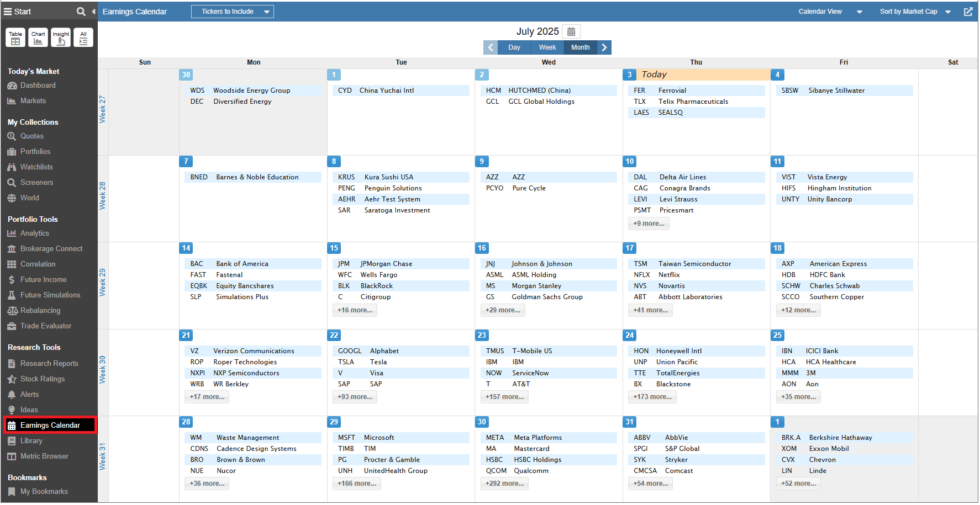
Task: Click the All views icon
Action: (83, 38)
